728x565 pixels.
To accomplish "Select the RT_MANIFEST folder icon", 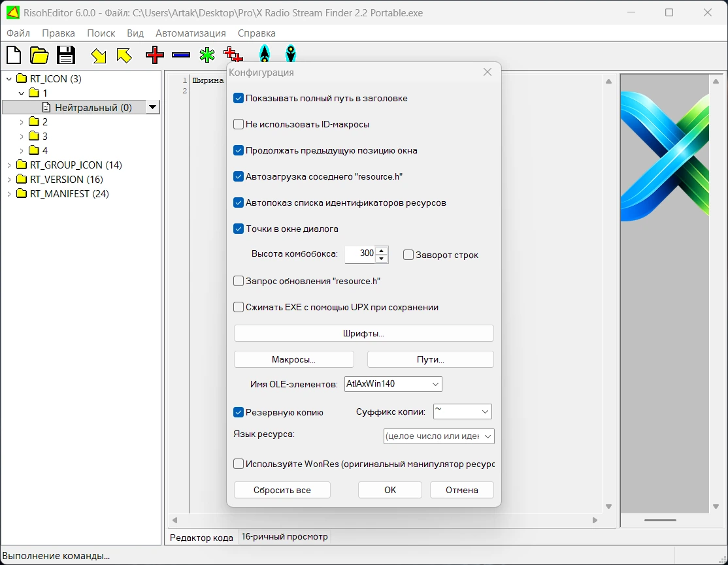I will 22,193.
